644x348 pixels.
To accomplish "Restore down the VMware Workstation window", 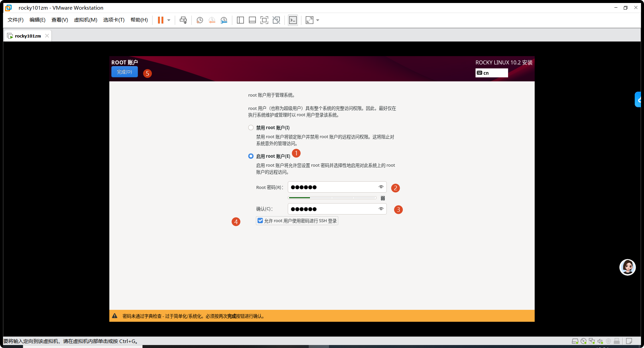I will tap(626, 8).
